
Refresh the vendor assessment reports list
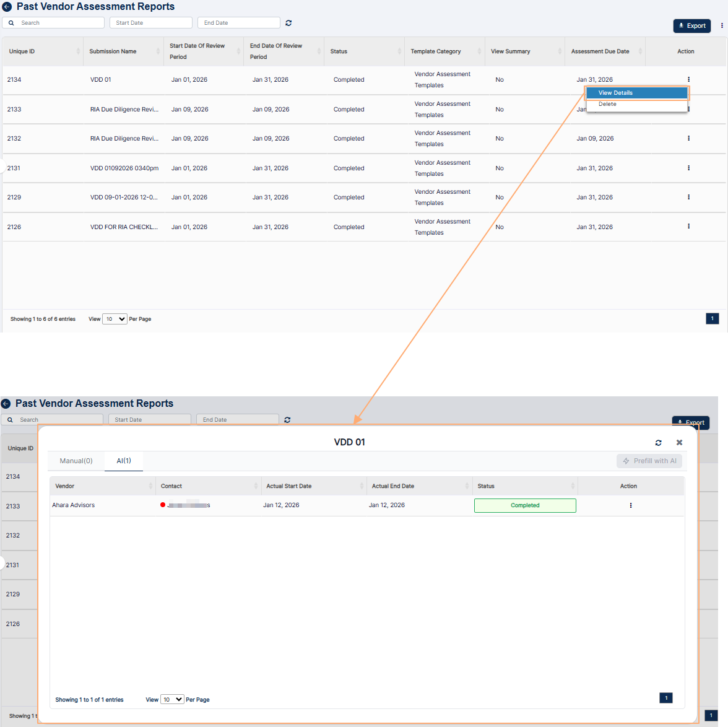pyautogui.click(x=288, y=22)
